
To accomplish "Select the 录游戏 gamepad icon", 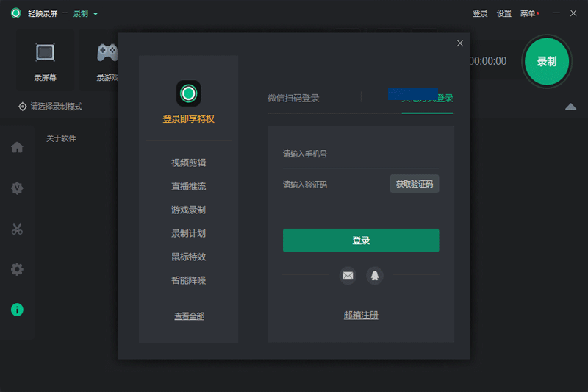I will (x=107, y=53).
